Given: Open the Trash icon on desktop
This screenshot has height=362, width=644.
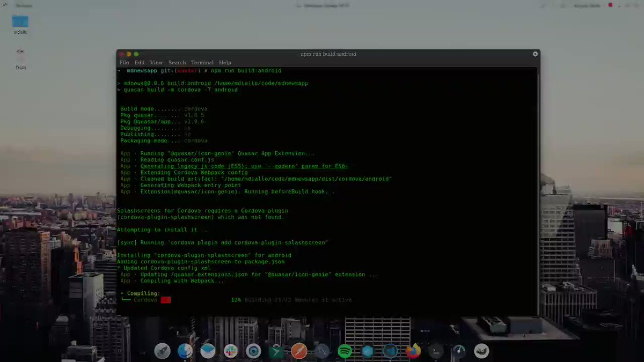Looking at the screenshot, I should (20, 58).
